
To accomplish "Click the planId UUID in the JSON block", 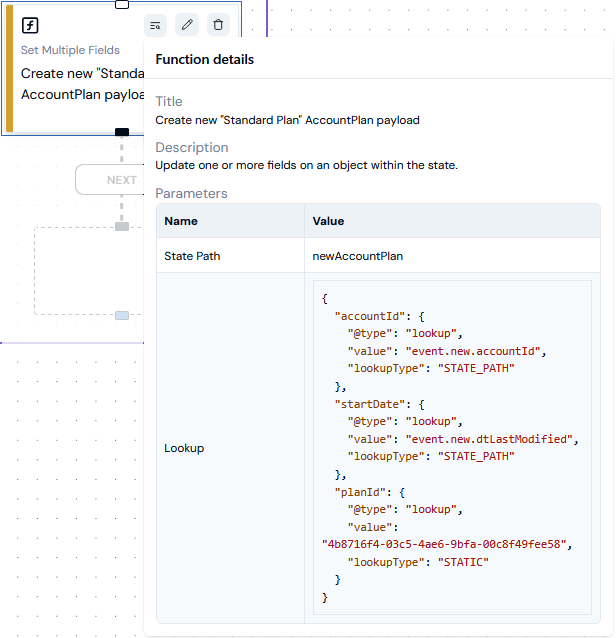I will point(444,544).
